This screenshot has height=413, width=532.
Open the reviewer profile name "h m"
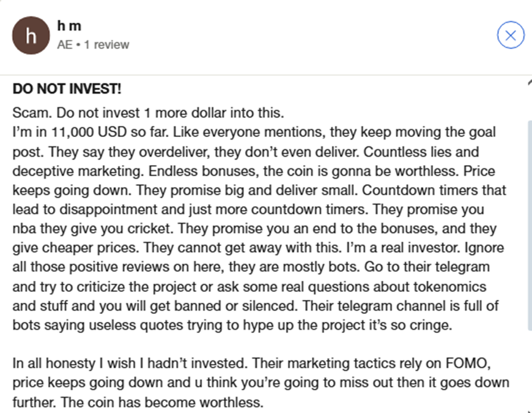(x=69, y=26)
